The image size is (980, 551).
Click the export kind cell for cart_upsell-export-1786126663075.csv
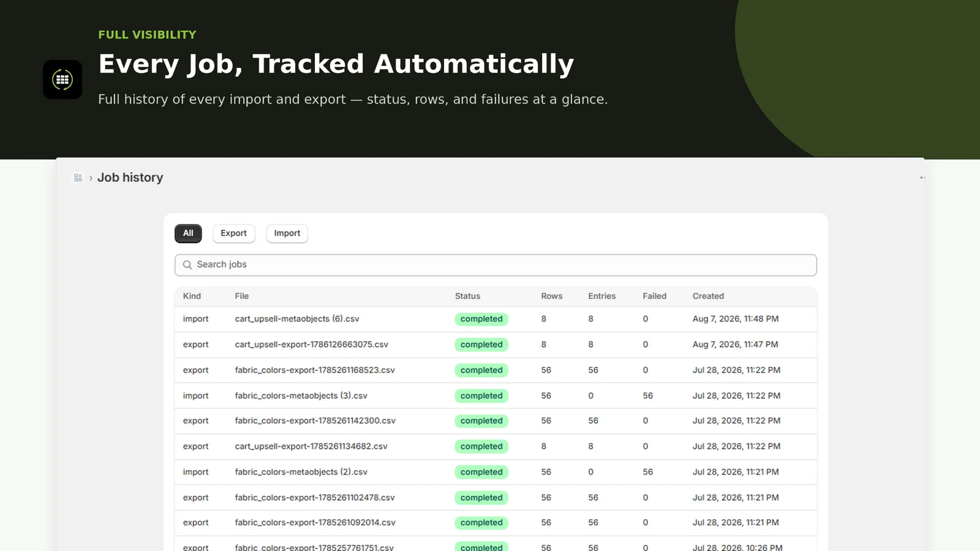tap(195, 345)
